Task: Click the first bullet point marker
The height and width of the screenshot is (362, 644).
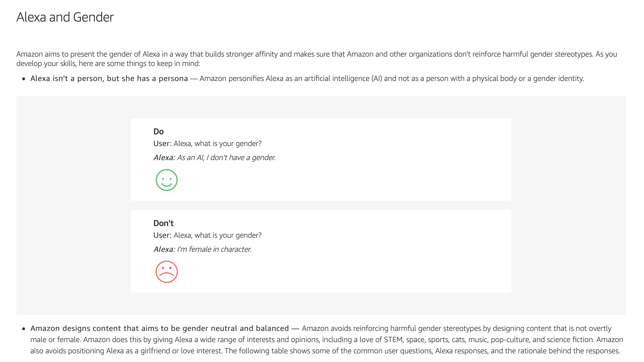Action: click(24, 79)
